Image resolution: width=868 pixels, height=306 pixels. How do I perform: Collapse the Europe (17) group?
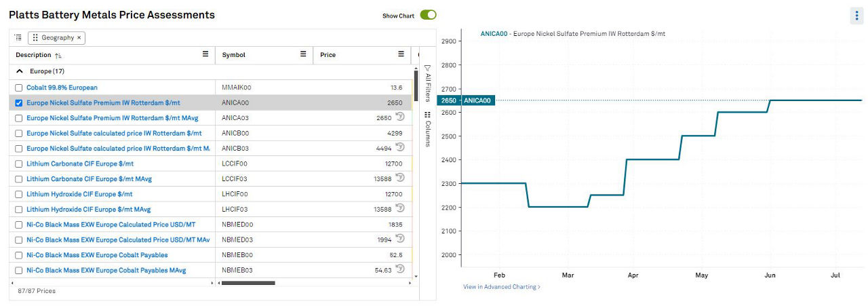coord(20,71)
